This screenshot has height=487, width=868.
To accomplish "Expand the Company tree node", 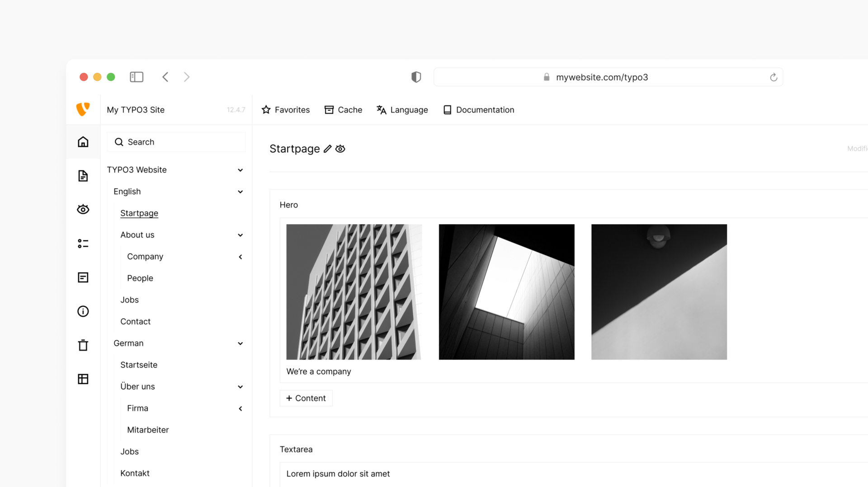I will pyautogui.click(x=241, y=257).
